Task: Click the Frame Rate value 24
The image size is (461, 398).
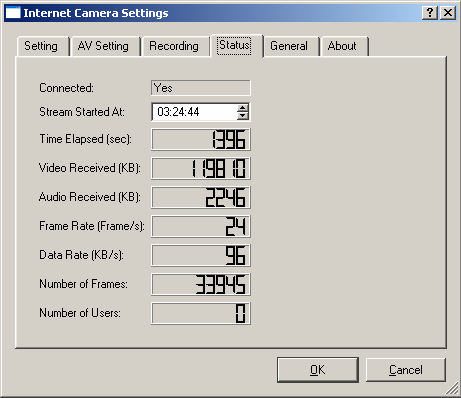Action: tap(201, 226)
